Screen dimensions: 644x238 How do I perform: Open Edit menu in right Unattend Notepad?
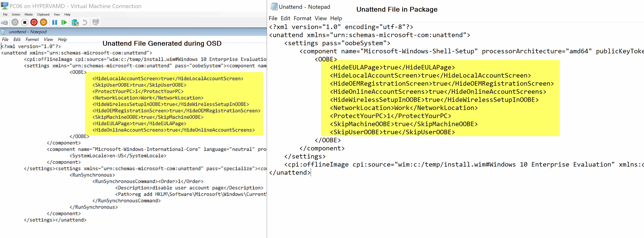coord(285,18)
